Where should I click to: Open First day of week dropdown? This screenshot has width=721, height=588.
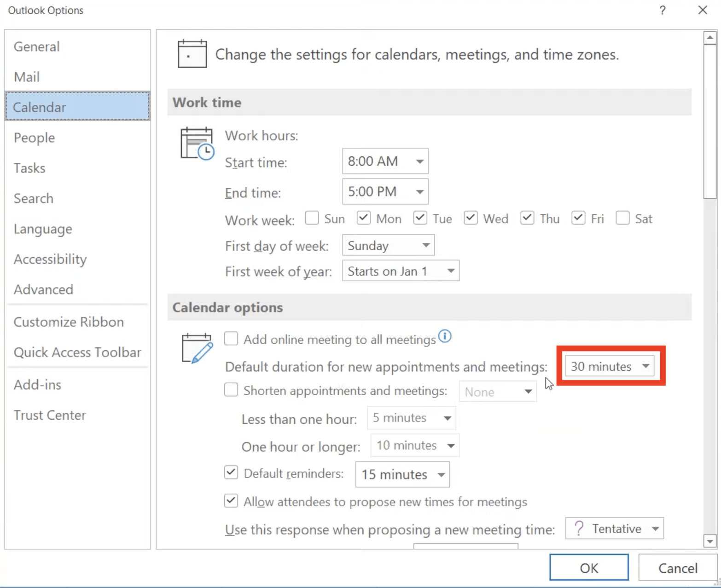point(388,245)
